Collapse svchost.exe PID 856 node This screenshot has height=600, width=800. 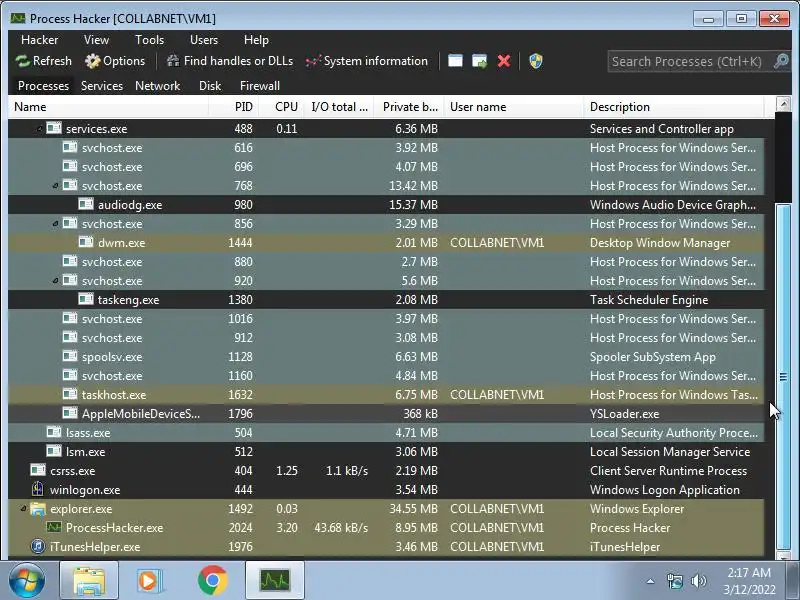[x=55, y=224]
